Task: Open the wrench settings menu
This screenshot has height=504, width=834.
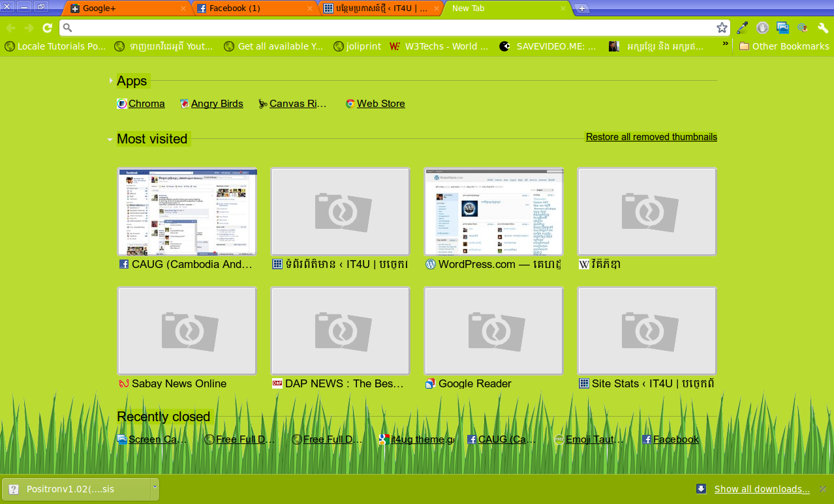Action: point(823,27)
